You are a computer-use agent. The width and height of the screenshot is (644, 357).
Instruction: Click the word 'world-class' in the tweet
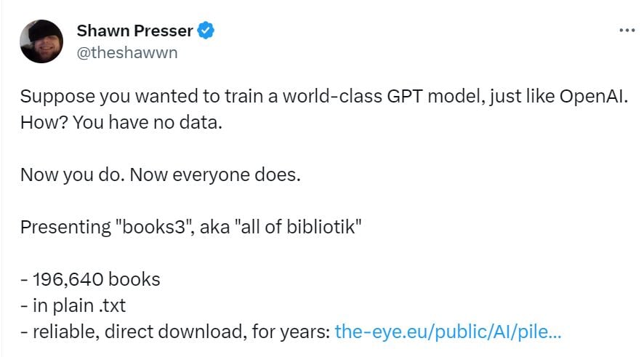[332, 97]
